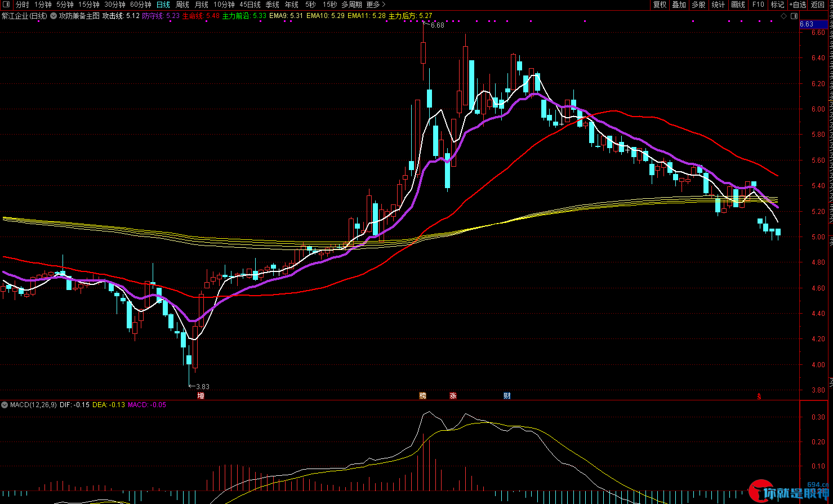
Task: Switch to the 5分钟 period tab
Action: [65, 5]
